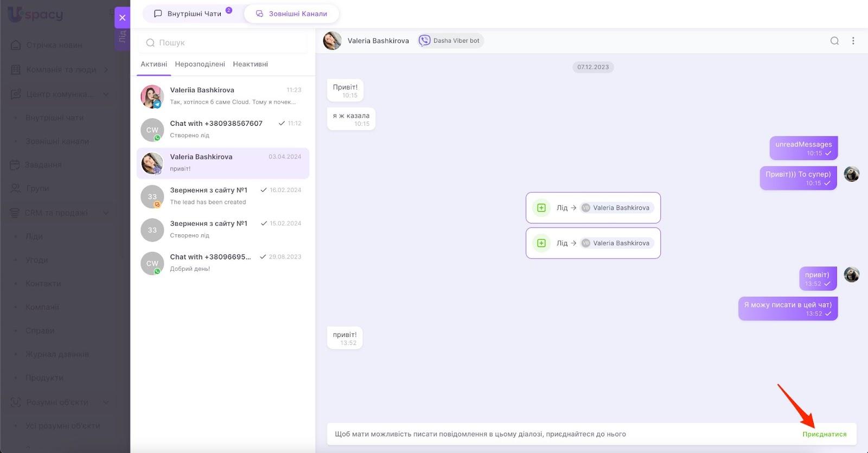868x453 pixels.
Task: Click the привіт! message from 13:52
Action: pos(344,338)
